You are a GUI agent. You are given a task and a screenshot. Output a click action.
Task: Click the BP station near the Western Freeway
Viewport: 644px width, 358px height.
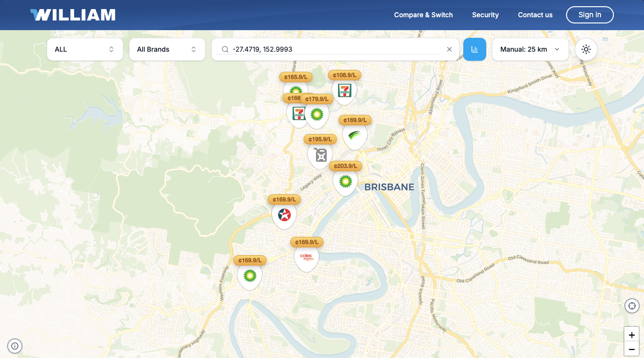coord(250,276)
